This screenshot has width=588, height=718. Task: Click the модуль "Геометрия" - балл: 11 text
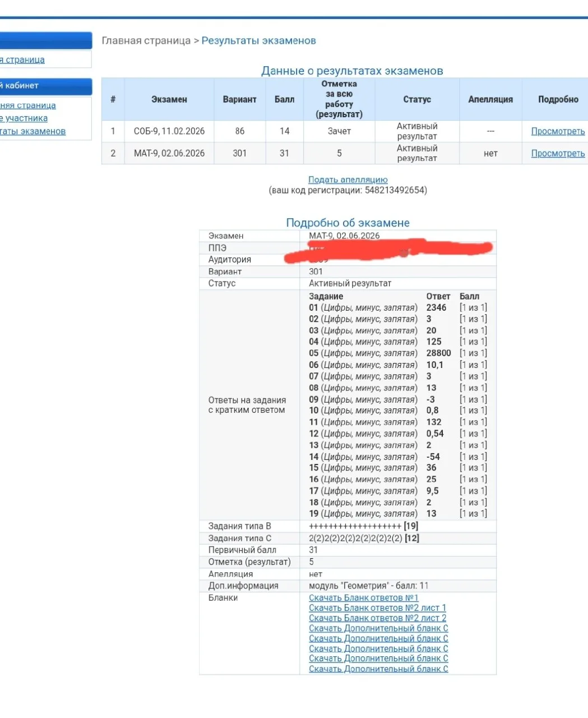coord(369,586)
